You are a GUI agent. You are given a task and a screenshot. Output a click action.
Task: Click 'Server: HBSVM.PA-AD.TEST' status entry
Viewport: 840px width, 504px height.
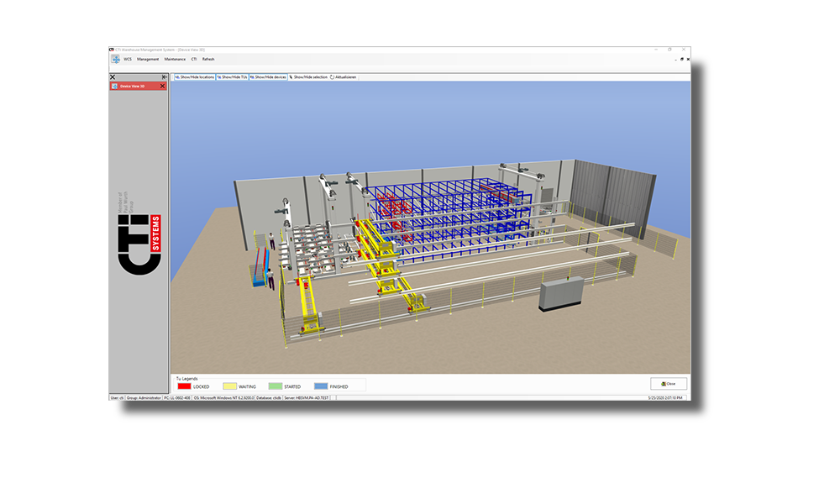[307, 398]
